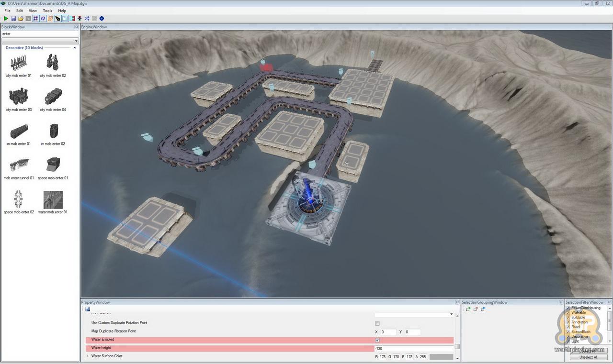Enable Use Custom Duplicate Rotation Point checkbox

tap(377, 323)
